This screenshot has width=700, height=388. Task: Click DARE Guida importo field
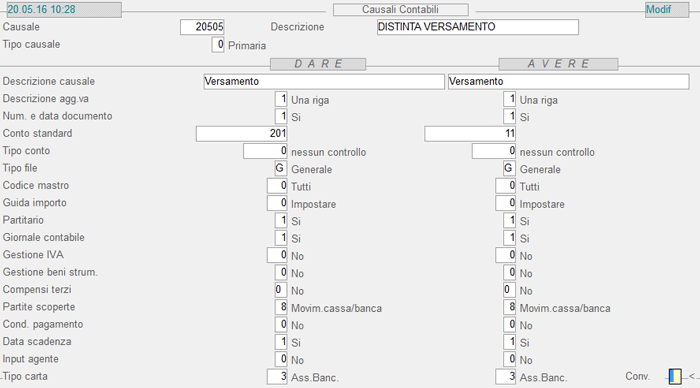277,203
